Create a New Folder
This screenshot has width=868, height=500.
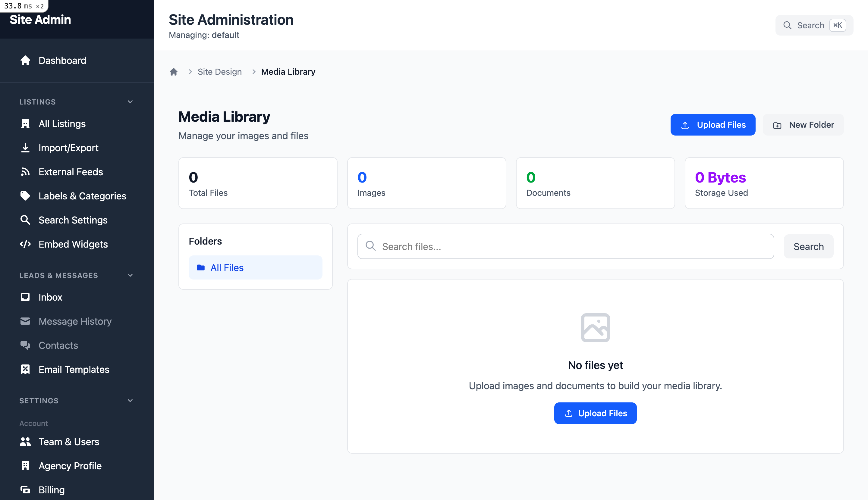[803, 124]
